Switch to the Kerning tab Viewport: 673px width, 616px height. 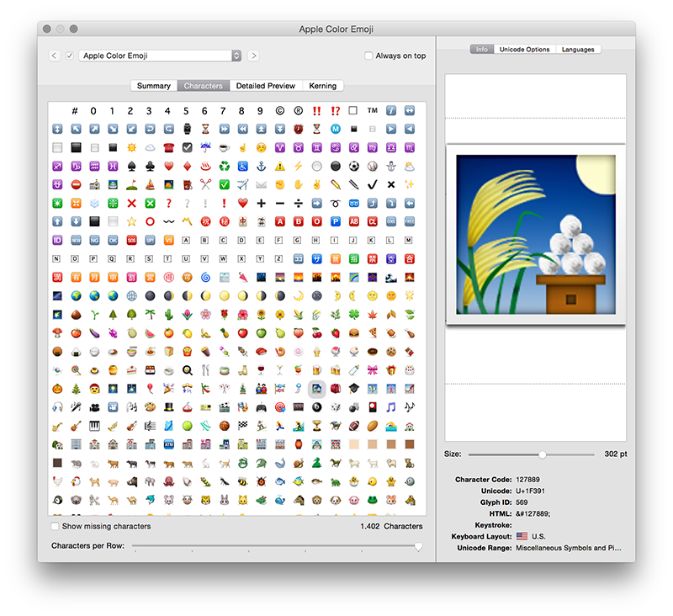(322, 86)
